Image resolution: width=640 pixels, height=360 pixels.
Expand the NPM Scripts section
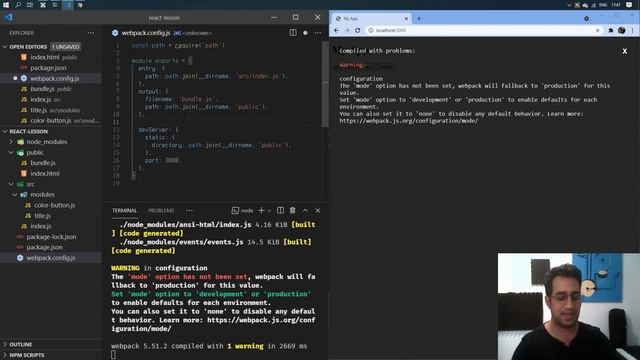click(27, 355)
